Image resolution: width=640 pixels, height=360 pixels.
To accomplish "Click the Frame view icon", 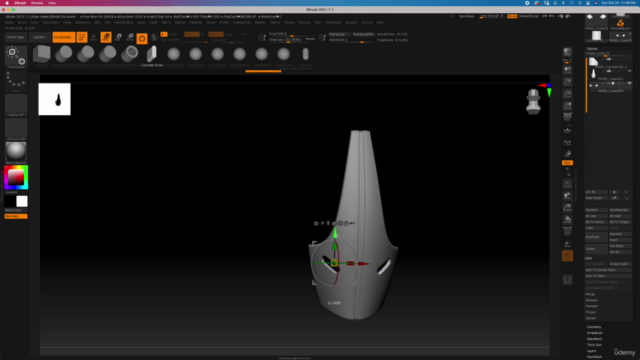I will [x=567, y=184].
